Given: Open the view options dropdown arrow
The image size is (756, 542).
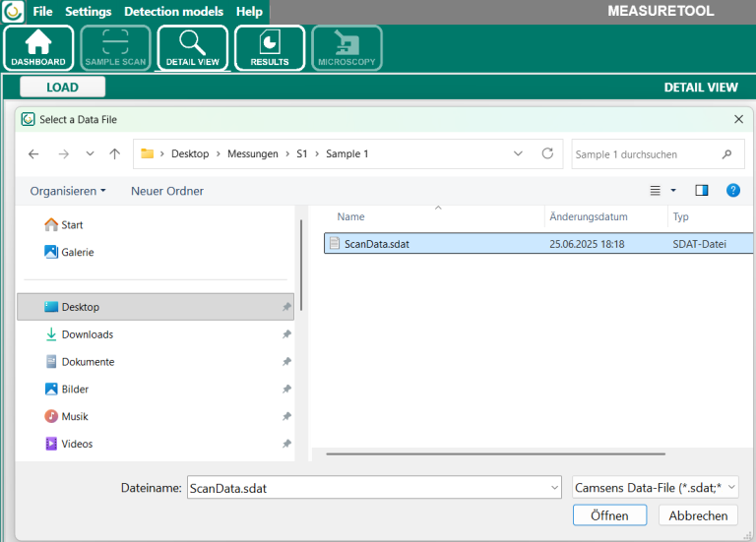Looking at the screenshot, I should 673,191.
